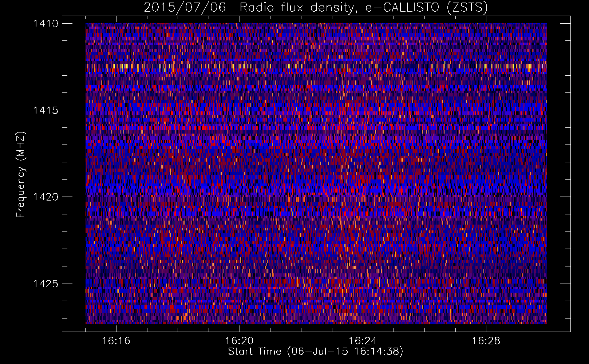Image resolution: width=589 pixels, height=364 pixels.
Task: Click the 16:24 time axis label
Action: tap(363, 341)
